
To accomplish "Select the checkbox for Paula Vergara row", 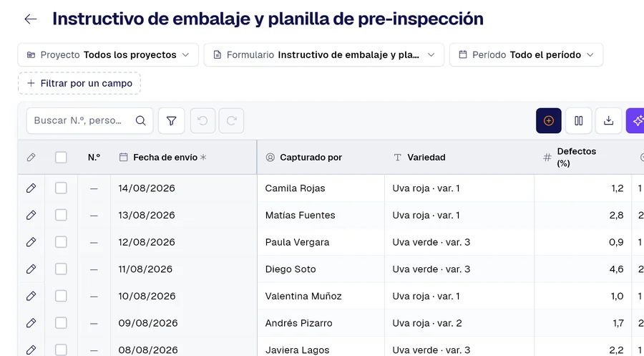I will pos(61,242).
